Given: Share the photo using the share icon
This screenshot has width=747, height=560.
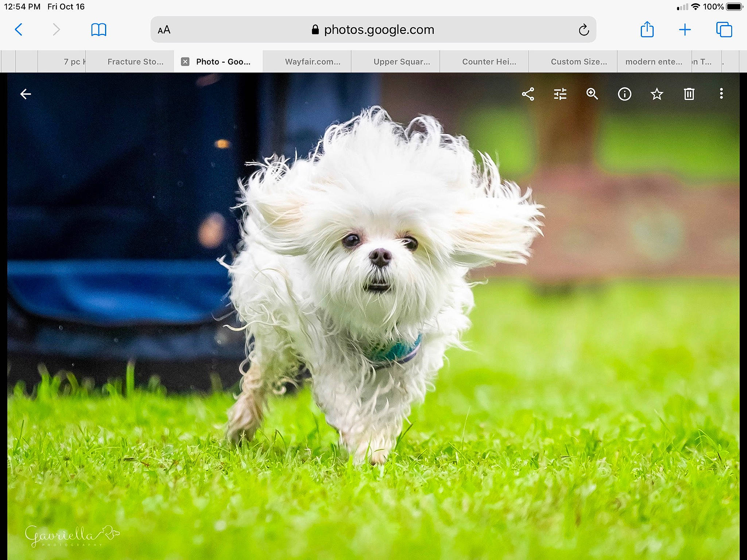Looking at the screenshot, I should pyautogui.click(x=528, y=94).
